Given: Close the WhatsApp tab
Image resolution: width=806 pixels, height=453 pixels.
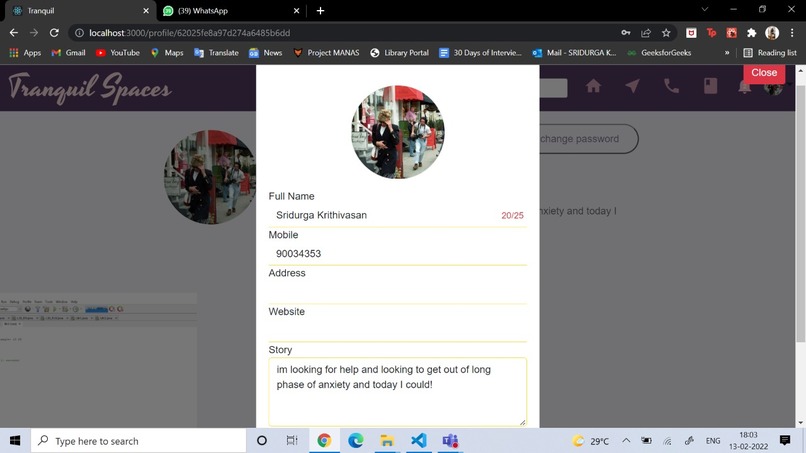Looking at the screenshot, I should 296,11.
